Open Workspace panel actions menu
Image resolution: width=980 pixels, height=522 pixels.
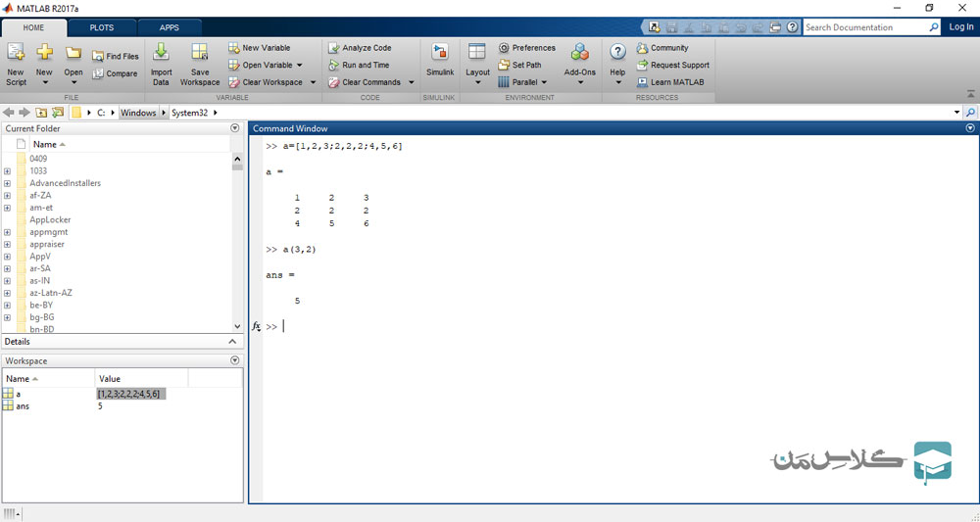pyautogui.click(x=235, y=360)
